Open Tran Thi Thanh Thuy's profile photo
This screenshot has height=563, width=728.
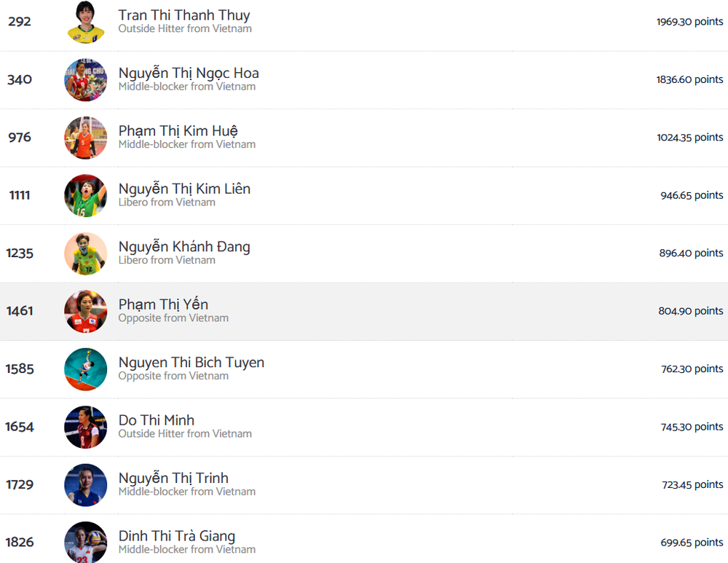[85, 22]
